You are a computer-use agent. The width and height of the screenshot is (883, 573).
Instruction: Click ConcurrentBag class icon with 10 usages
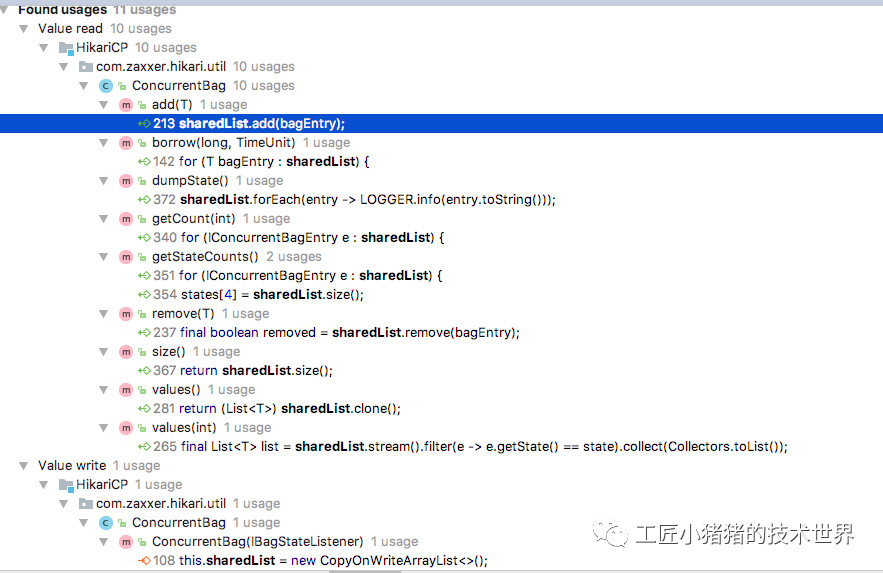[x=105, y=86]
